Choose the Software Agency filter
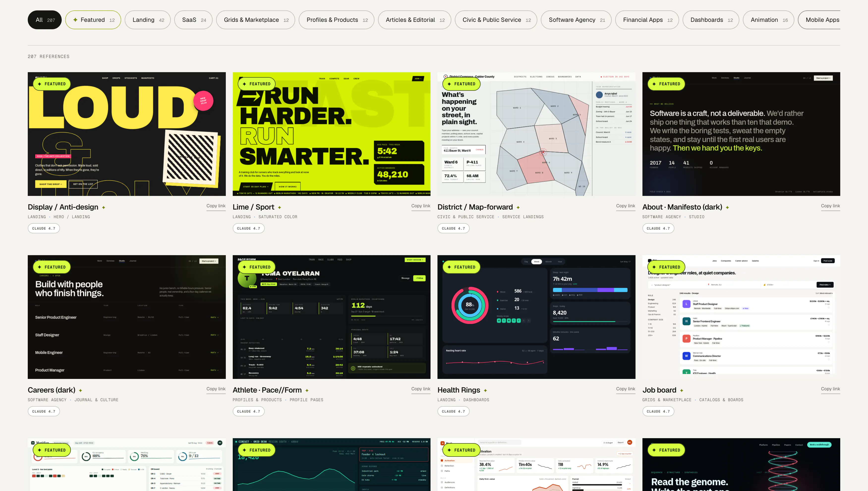Image resolution: width=868 pixels, height=491 pixels. coord(576,20)
